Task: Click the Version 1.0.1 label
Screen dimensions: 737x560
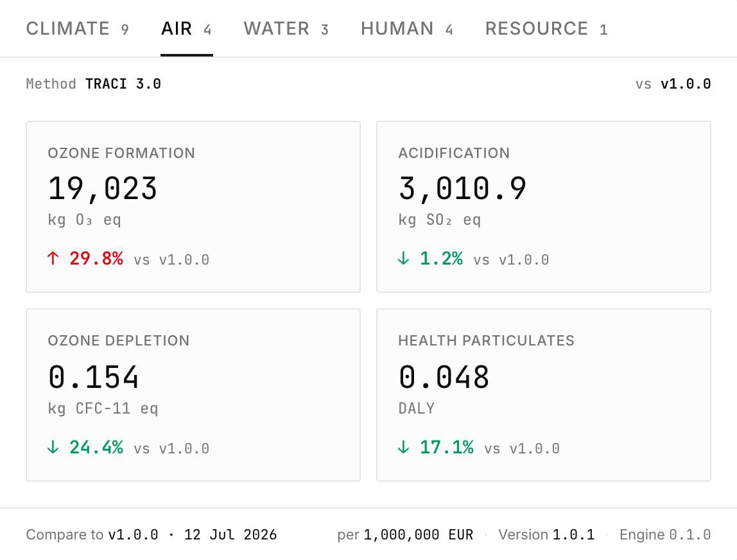Action: click(546, 534)
